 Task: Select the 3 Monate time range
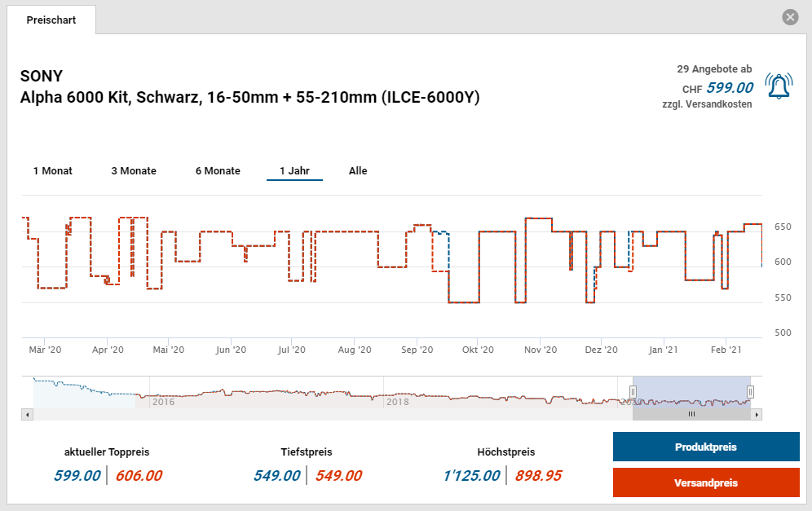pyautogui.click(x=134, y=171)
